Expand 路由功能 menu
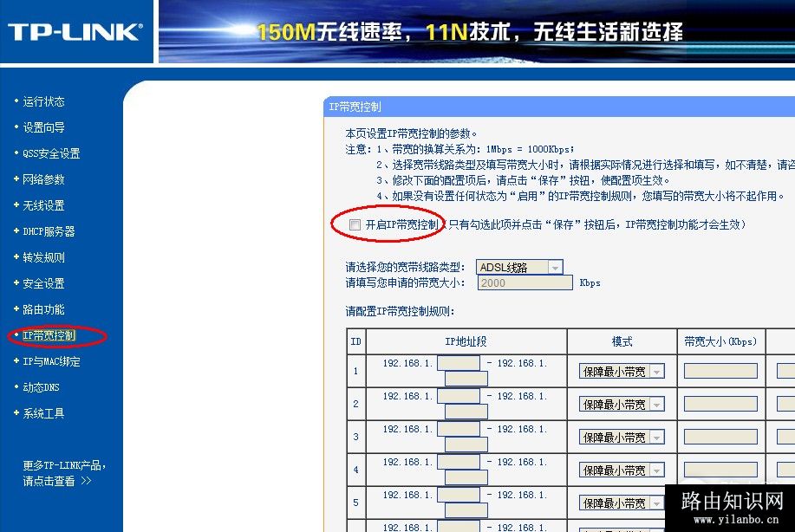Viewport: 795px width, 532px height. [x=43, y=309]
